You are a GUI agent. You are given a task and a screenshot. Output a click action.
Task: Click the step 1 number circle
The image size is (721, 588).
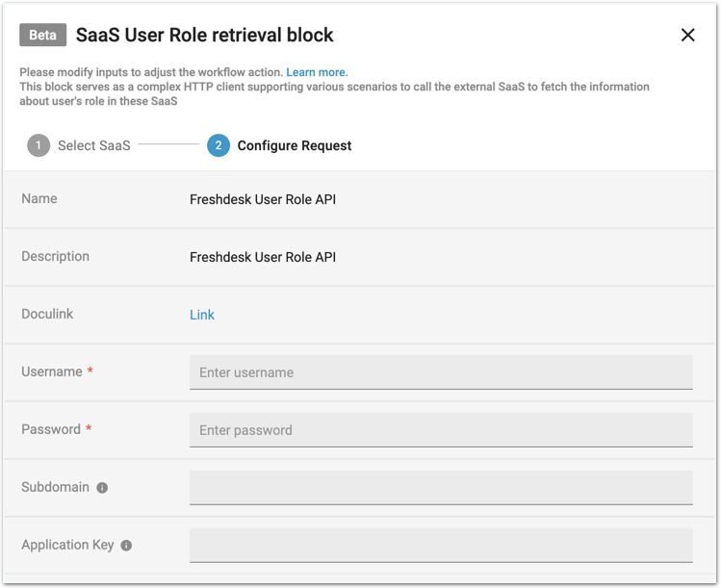39,145
